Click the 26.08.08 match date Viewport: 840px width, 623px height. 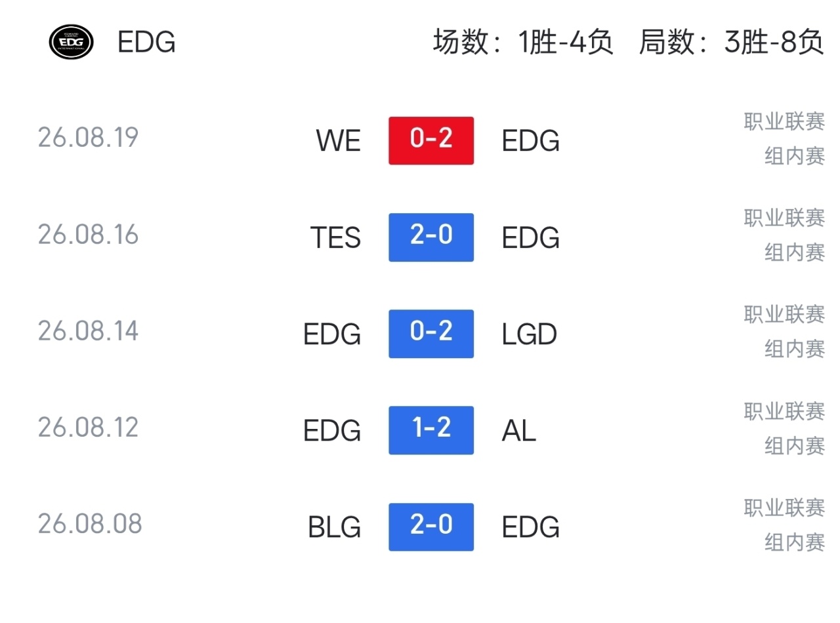(90, 524)
